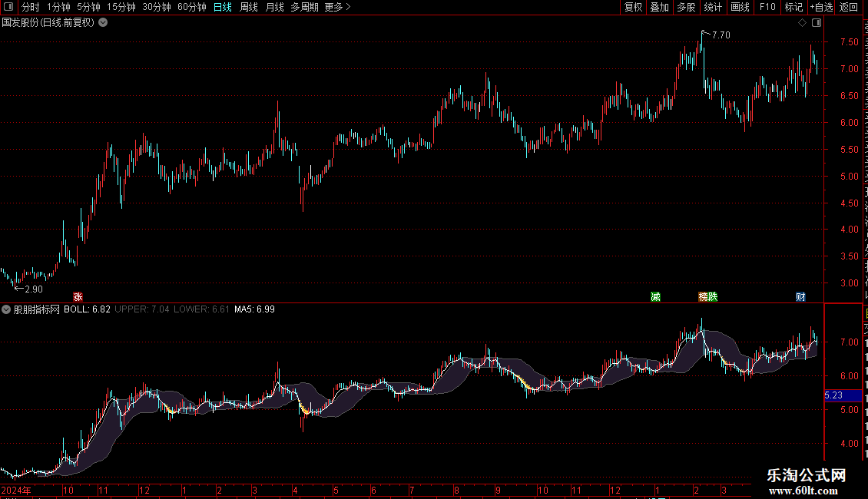Select the 60分钟 period

tap(192, 7)
